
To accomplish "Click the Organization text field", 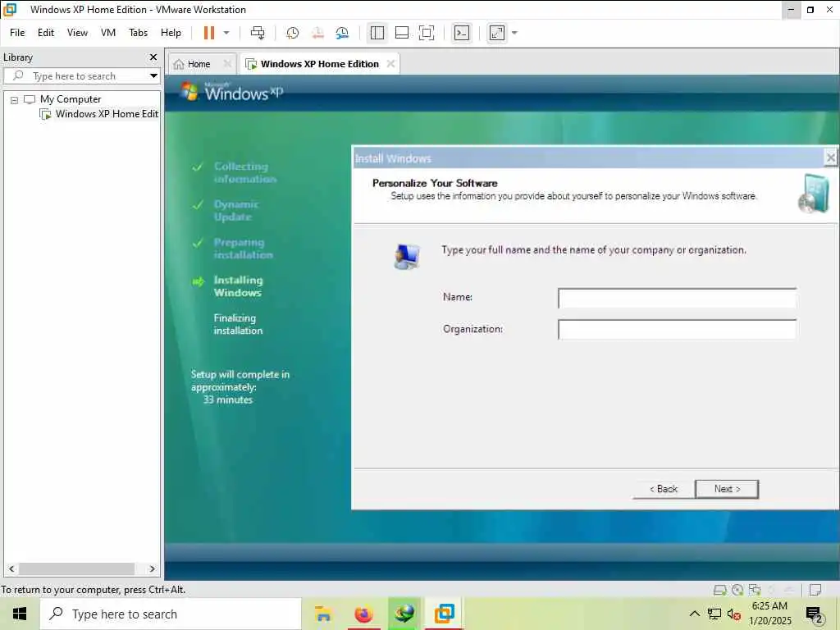I will (x=677, y=330).
